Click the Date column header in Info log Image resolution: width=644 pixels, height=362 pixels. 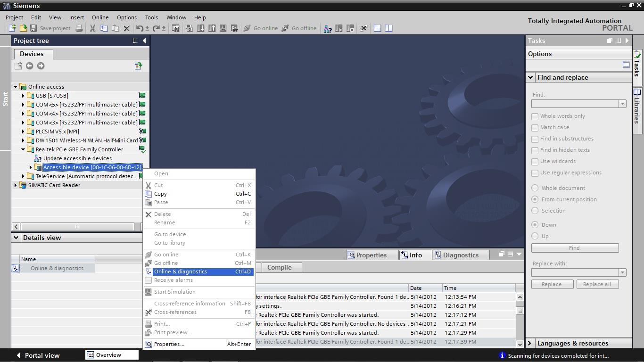pos(425,288)
